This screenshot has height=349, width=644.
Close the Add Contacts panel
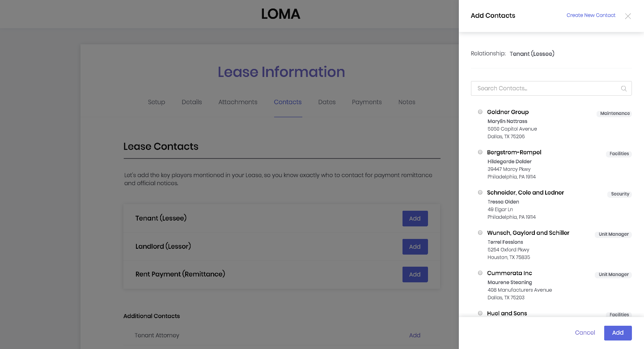point(628,16)
